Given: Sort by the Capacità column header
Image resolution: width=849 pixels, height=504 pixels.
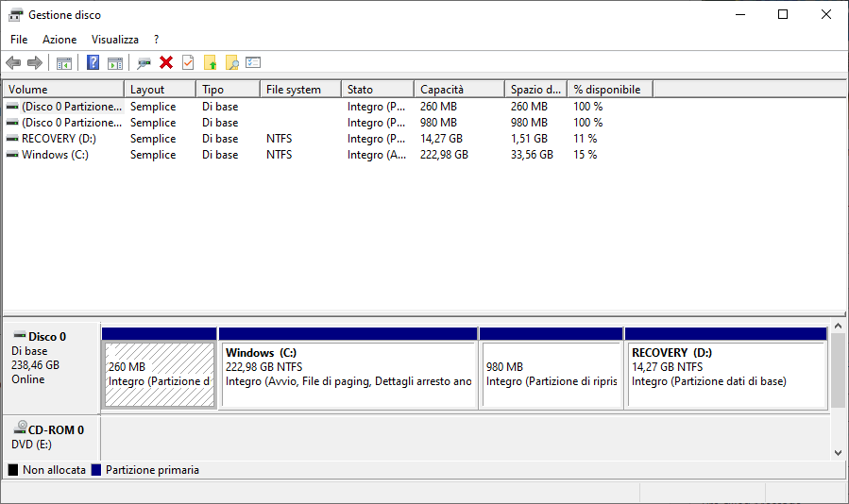Looking at the screenshot, I should pos(460,90).
